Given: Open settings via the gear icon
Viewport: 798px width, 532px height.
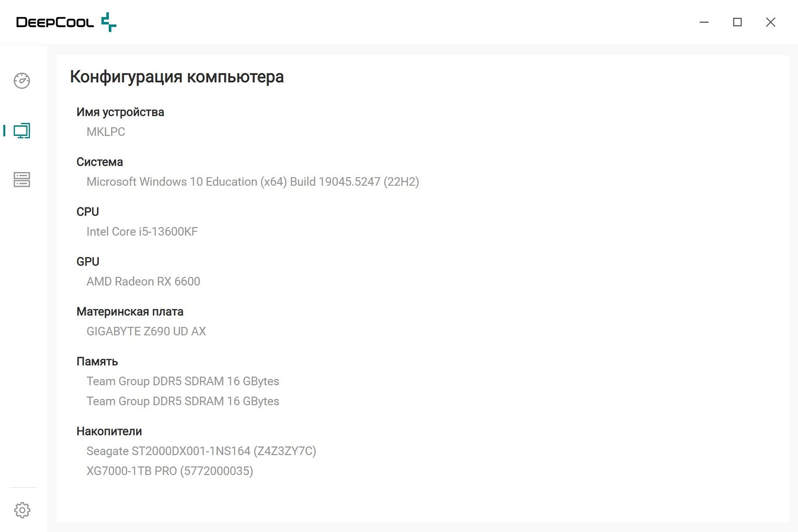Looking at the screenshot, I should coord(22,510).
